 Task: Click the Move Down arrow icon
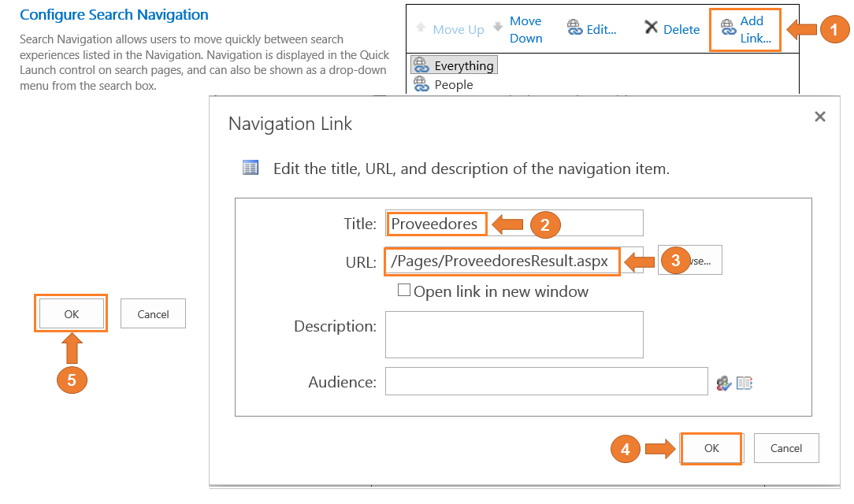tap(498, 27)
